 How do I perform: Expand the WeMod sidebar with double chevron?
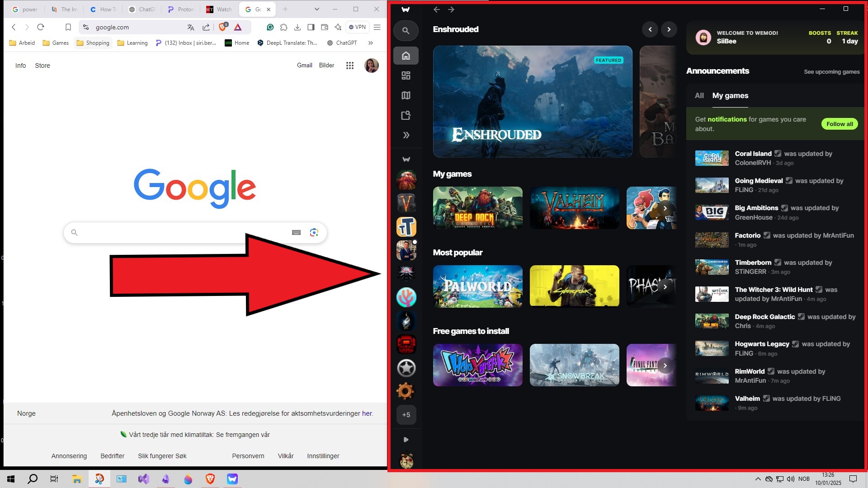(406, 135)
